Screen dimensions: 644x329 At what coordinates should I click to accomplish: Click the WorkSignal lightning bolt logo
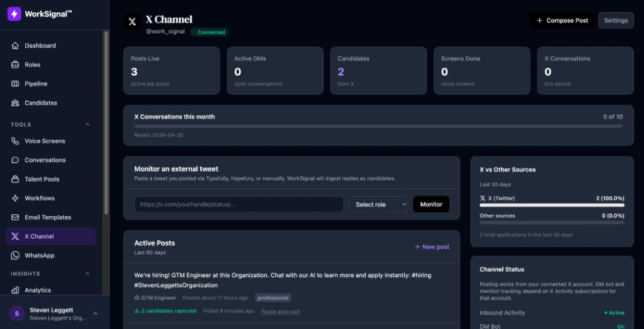[x=15, y=14]
